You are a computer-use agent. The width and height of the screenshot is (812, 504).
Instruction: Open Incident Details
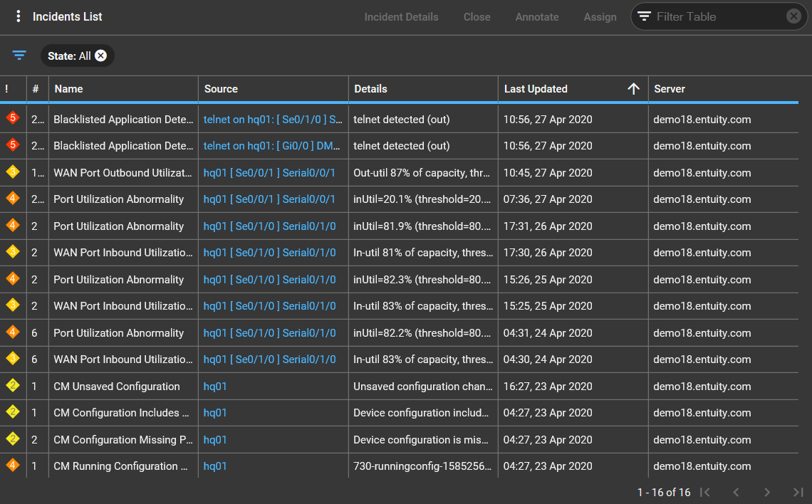(401, 17)
